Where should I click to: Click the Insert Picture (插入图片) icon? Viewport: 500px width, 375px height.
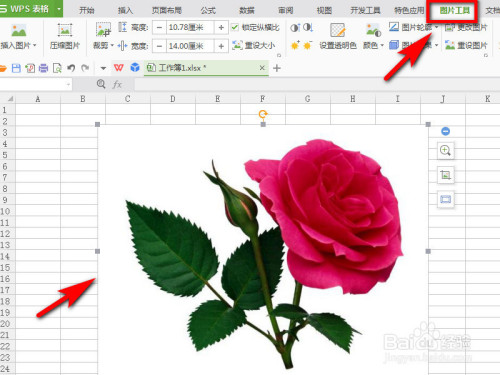click(19, 30)
